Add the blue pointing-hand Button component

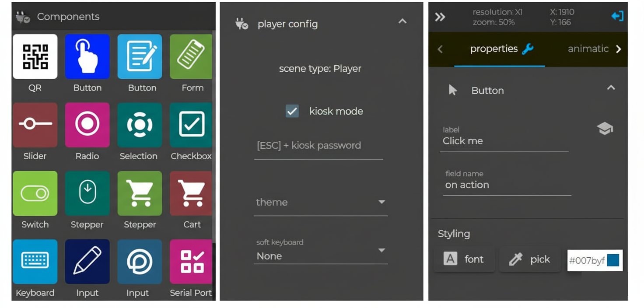[x=87, y=56]
